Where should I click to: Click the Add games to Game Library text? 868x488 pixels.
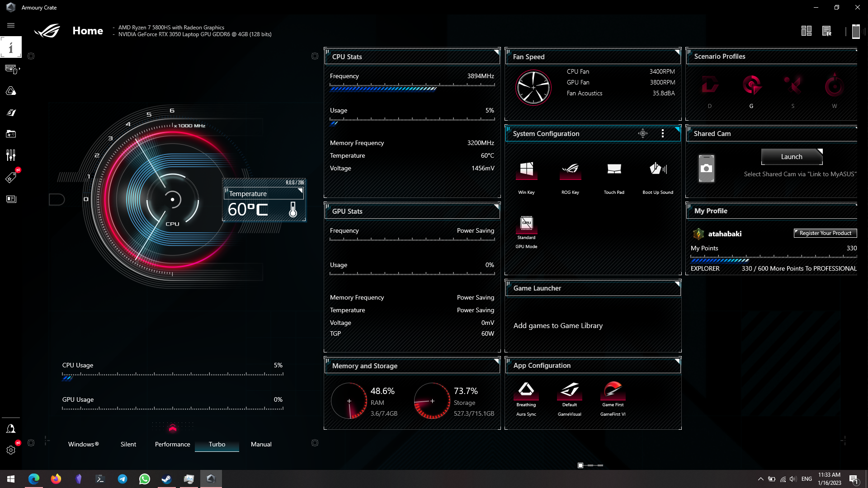click(558, 326)
